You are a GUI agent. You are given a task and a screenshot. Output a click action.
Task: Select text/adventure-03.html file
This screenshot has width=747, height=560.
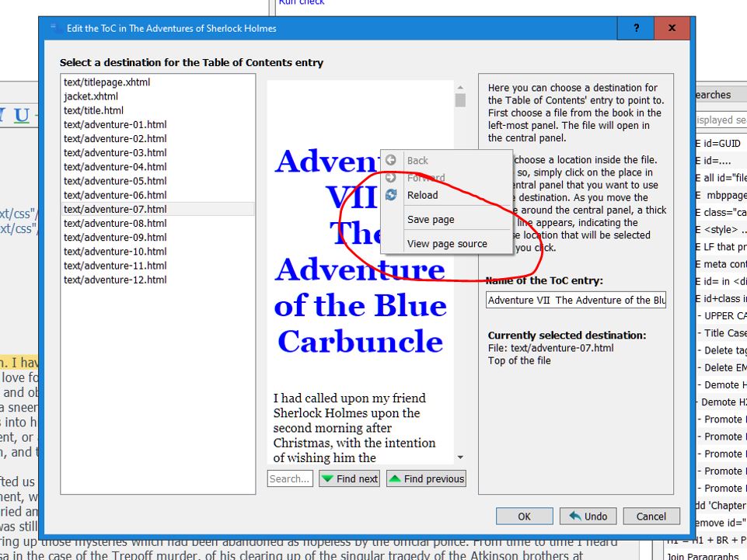[158, 152]
